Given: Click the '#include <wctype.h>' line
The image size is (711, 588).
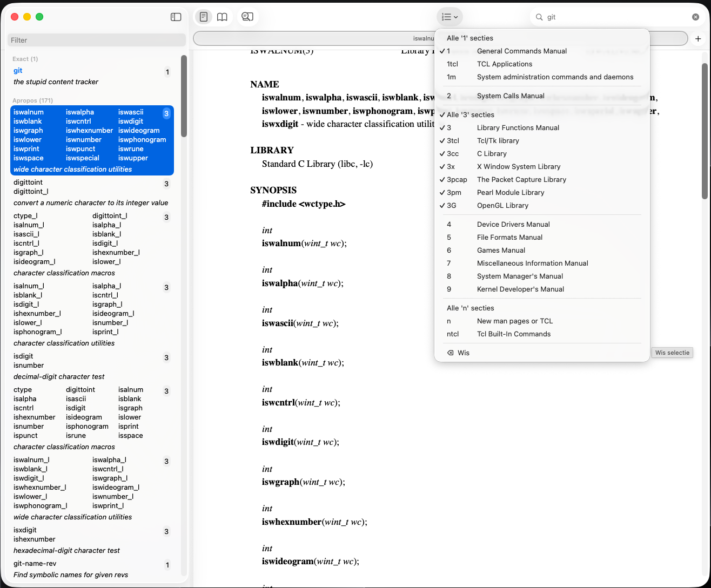Looking at the screenshot, I should pos(304,204).
